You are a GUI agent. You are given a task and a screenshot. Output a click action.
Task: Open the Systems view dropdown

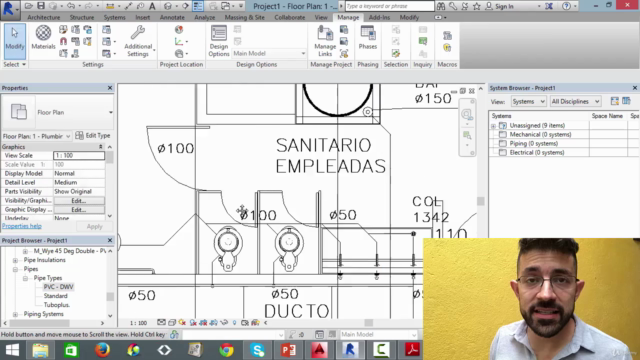click(x=528, y=101)
